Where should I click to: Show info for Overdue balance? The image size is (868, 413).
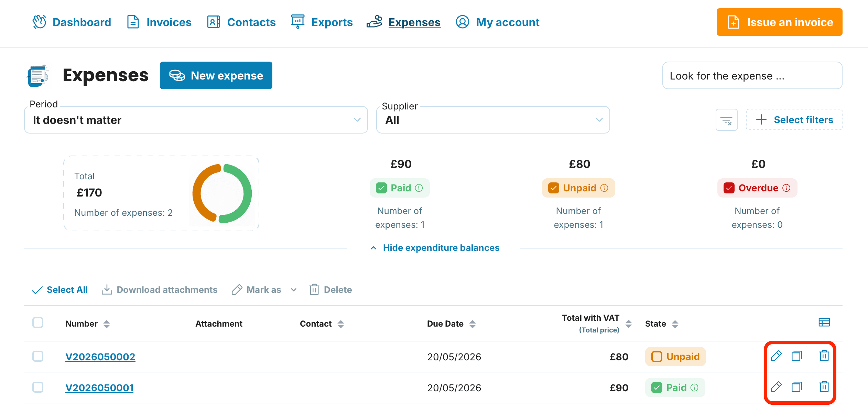coord(786,188)
